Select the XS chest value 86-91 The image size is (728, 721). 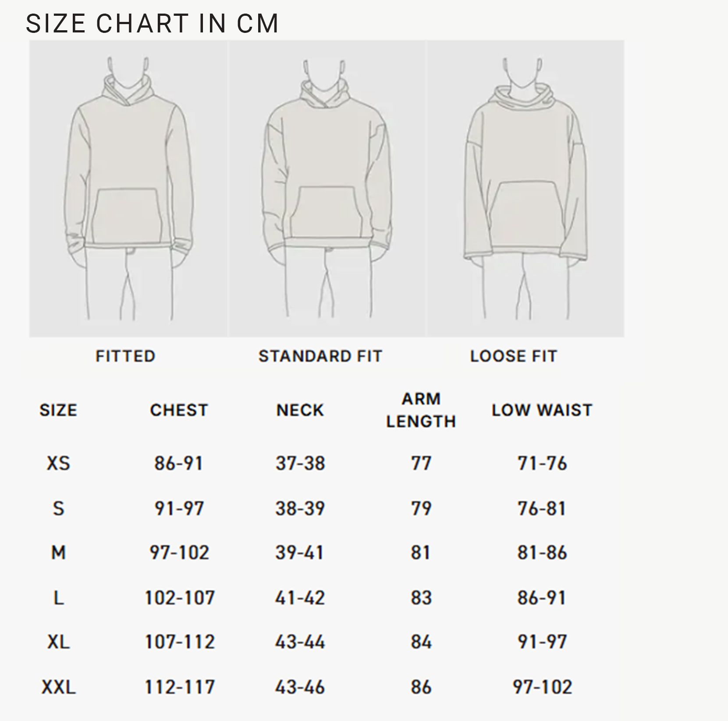coord(179,463)
